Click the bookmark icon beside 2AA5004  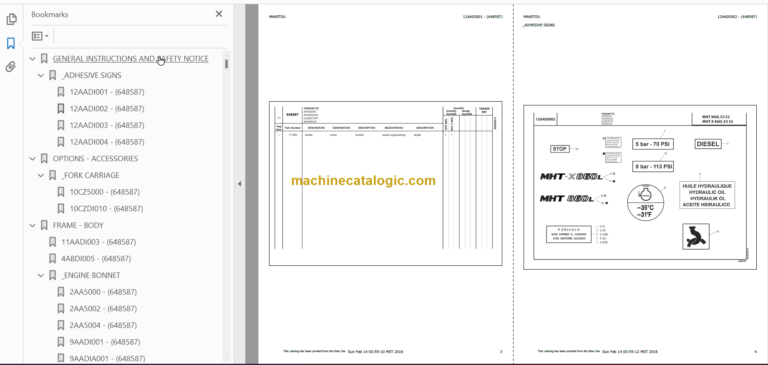pyautogui.click(x=61, y=325)
